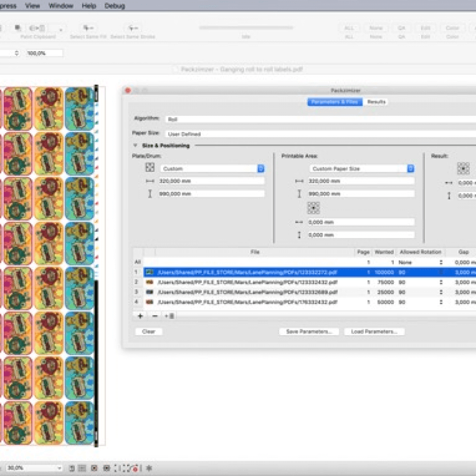Screen dimensions: 476x476
Task: Select the Paint Clipboard tool
Action: [37, 28]
